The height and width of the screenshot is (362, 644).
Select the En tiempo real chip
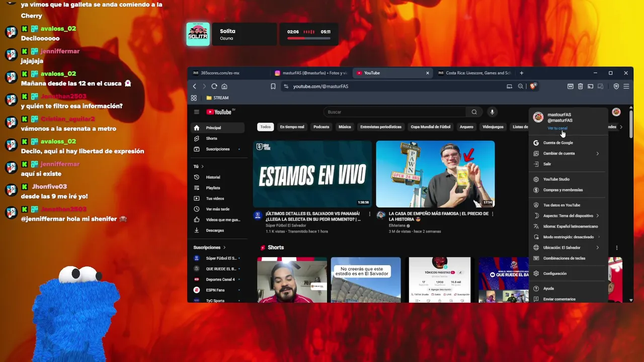click(x=292, y=127)
